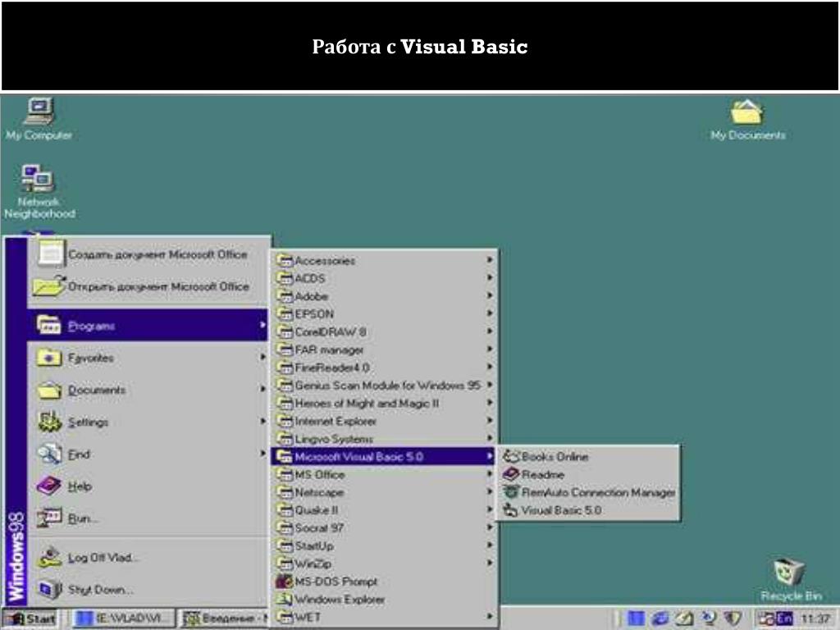The width and height of the screenshot is (840, 630).
Task: Open Documents in Start menu
Action: coord(148,390)
